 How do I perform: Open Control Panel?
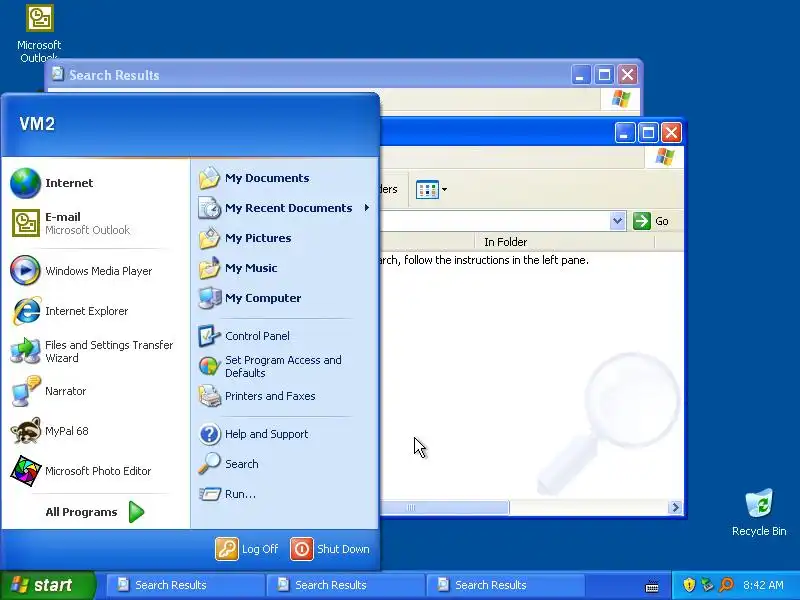[x=285, y=336]
